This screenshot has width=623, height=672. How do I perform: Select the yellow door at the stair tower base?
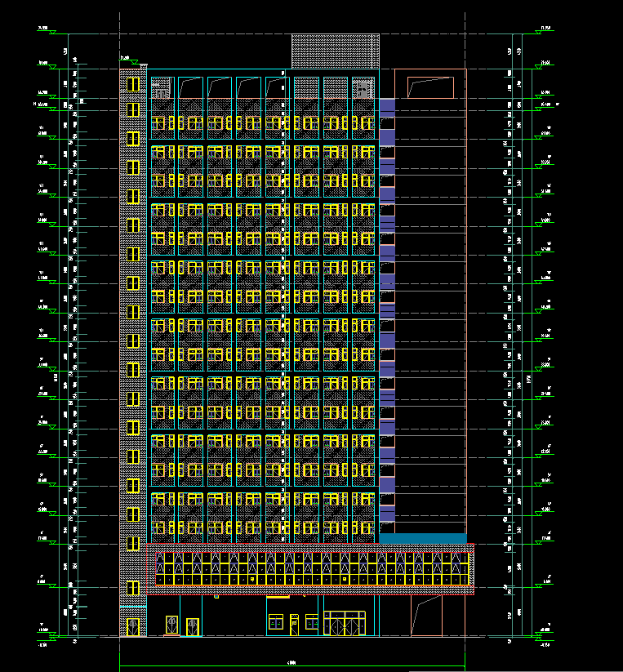coord(131,627)
